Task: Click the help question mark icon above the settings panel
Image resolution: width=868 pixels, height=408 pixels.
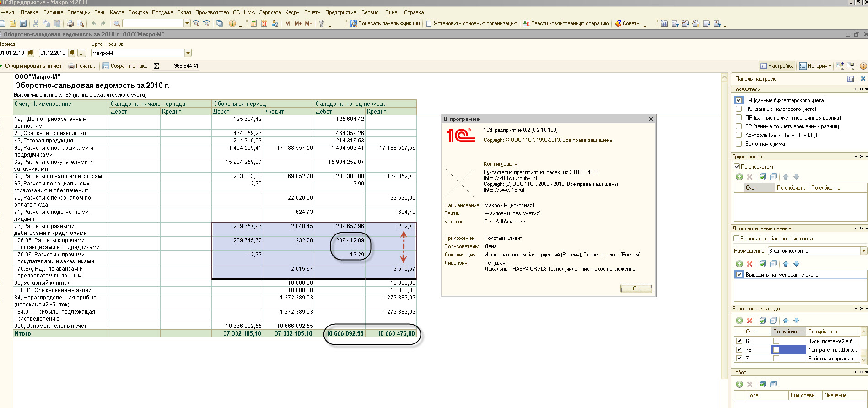Action: pos(863,66)
